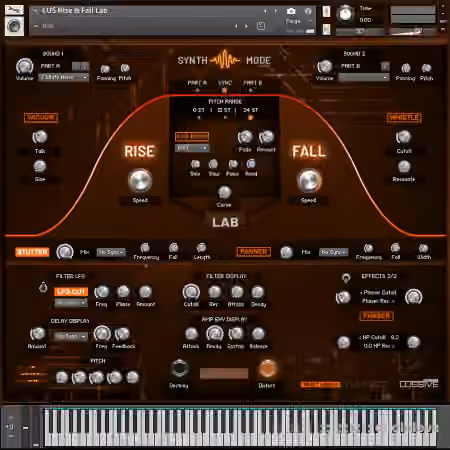
Task: Toggle the VACUUM effect button
Action: tap(41, 118)
